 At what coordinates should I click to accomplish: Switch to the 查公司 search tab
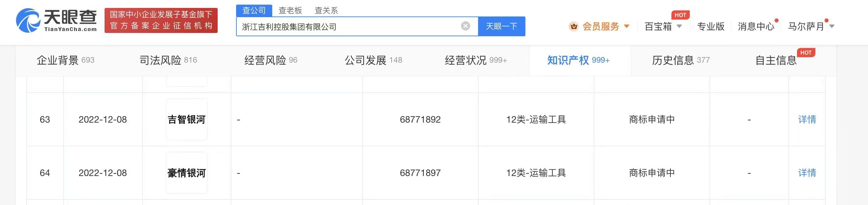254,11
